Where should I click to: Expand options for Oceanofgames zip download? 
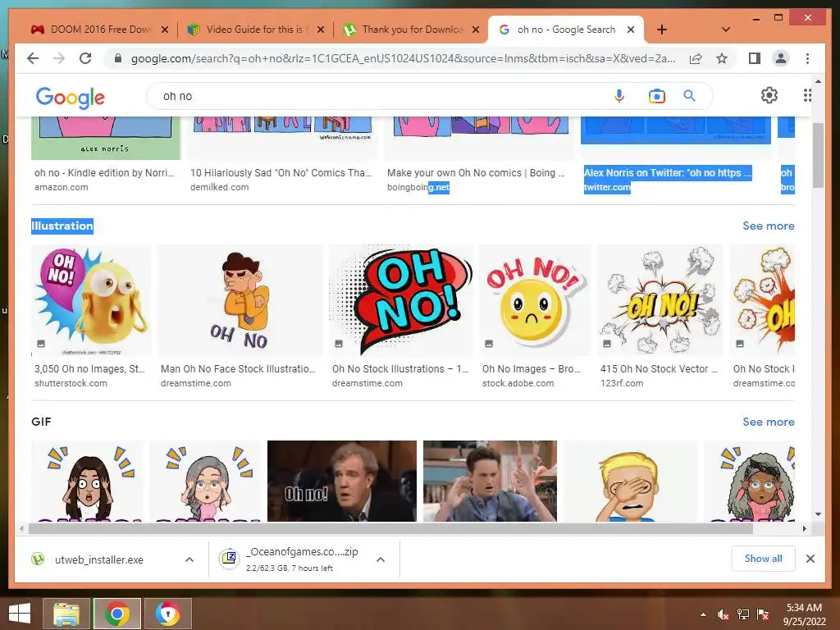381,559
